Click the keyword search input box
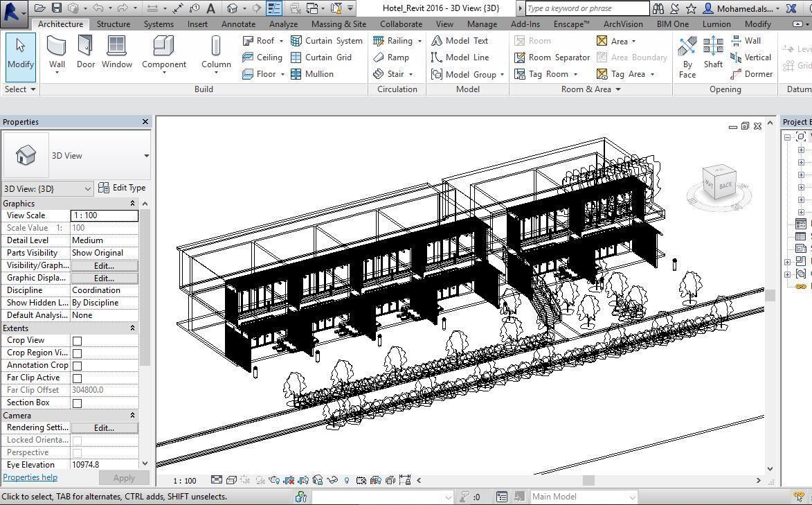The image size is (812, 505). click(587, 8)
